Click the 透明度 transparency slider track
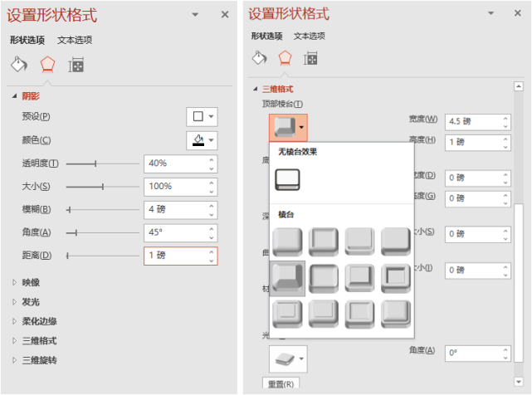532x395 pixels. tap(102, 164)
